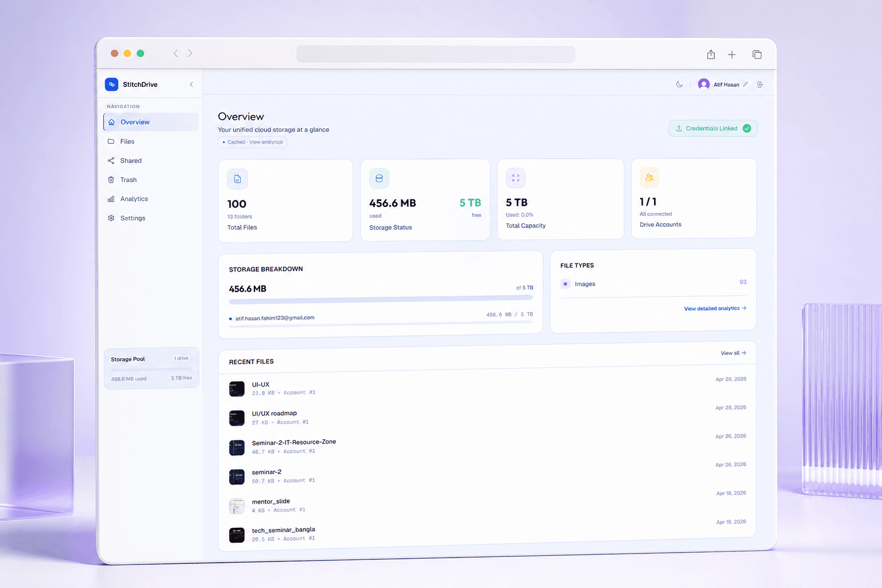Click the 100 total files value
882x588 pixels.
click(x=237, y=204)
